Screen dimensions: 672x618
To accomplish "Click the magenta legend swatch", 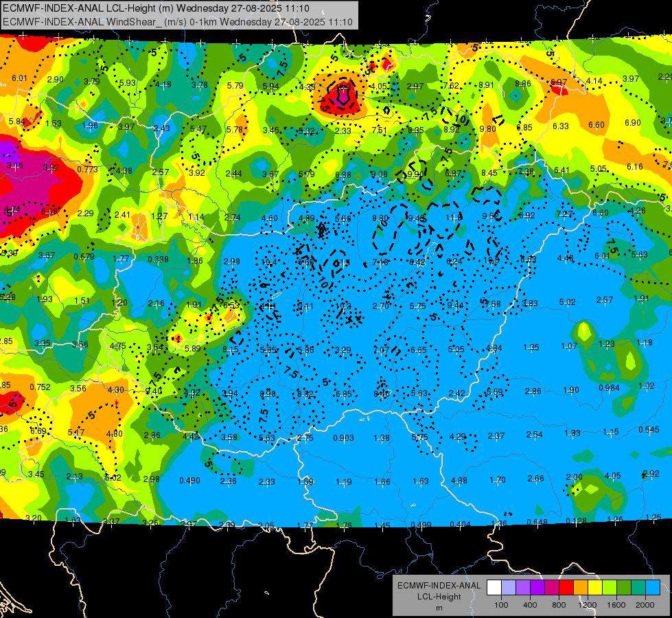I will (x=552, y=587).
